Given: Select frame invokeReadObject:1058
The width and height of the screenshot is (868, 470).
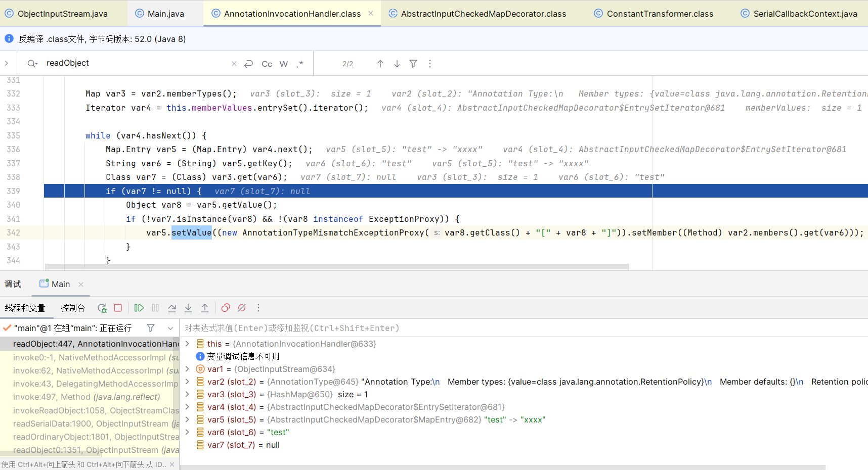Looking at the screenshot, I should click(90, 410).
